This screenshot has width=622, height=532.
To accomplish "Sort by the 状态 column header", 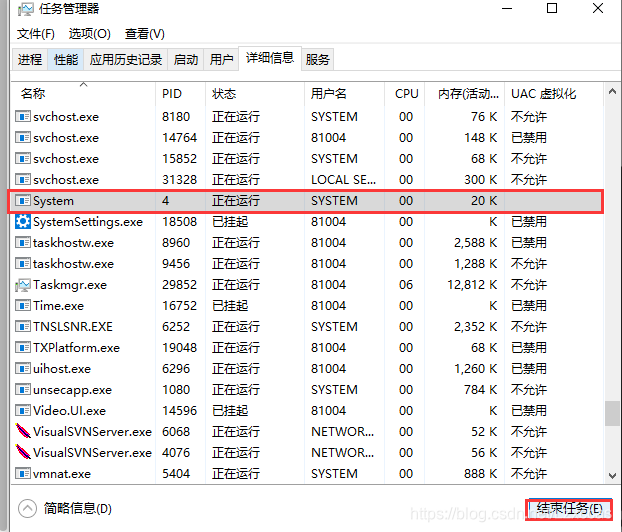I will [x=255, y=94].
